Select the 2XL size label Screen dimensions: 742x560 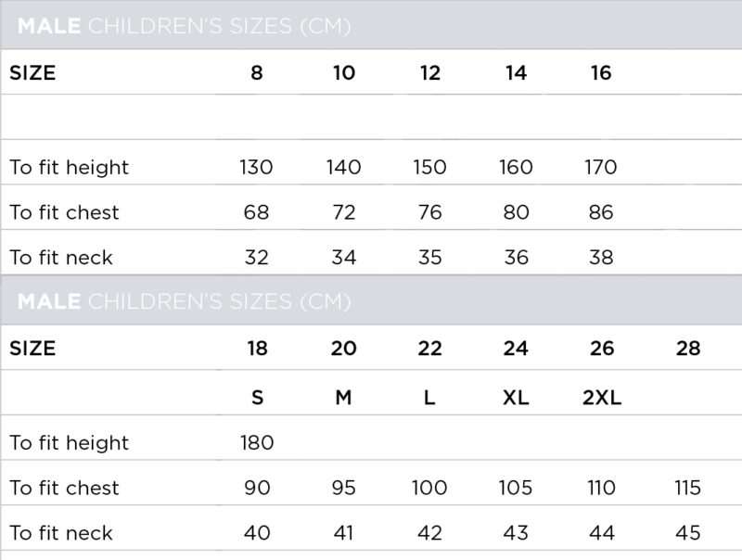pos(602,398)
